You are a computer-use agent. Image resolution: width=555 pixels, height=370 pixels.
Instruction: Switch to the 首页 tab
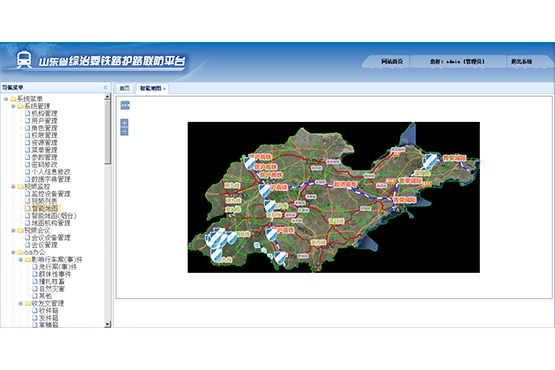124,88
